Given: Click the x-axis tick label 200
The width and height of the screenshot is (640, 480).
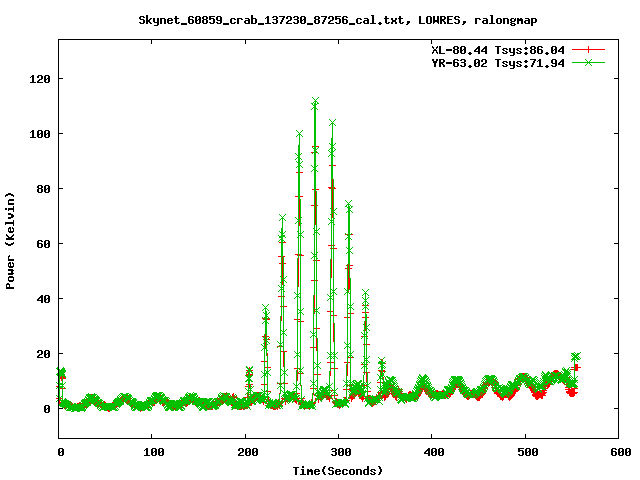Looking at the screenshot, I should pyautogui.click(x=248, y=452).
